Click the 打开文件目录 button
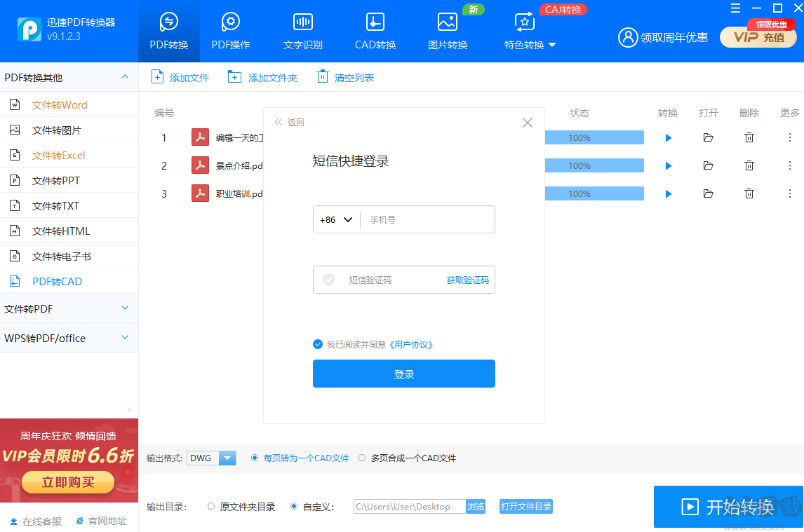This screenshot has width=804, height=532. 526,506
